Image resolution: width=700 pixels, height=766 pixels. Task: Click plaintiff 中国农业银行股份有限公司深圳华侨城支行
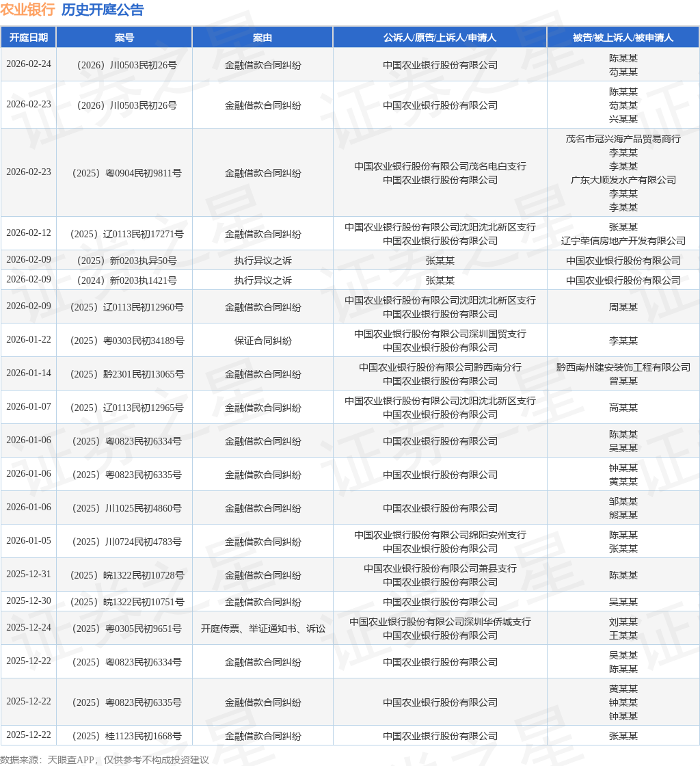click(x=440, y=622)
